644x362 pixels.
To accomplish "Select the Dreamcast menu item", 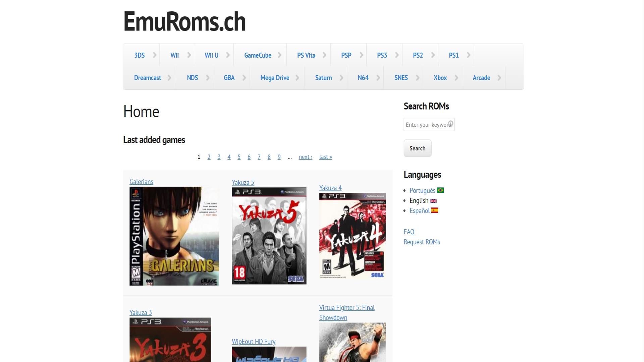I will coord(148,78).
